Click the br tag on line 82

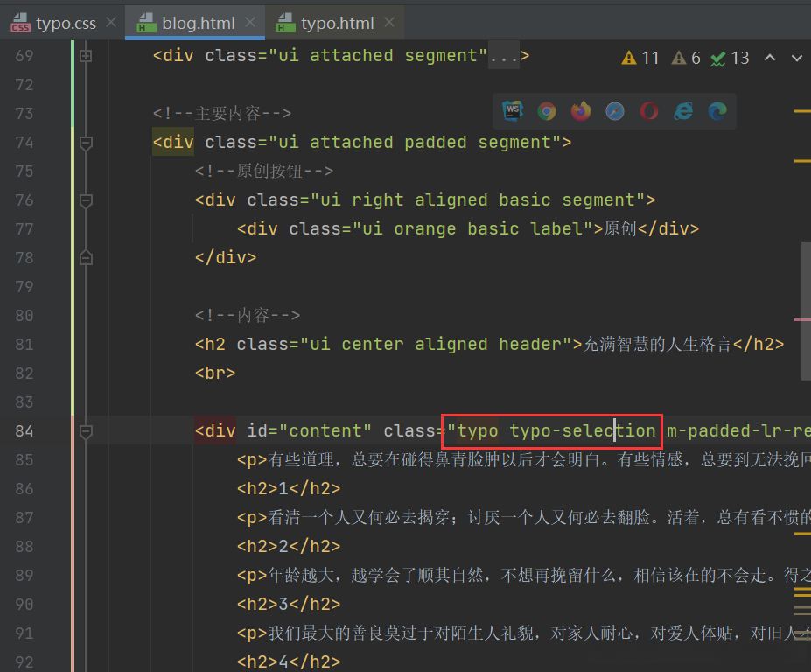click(215, 374)
